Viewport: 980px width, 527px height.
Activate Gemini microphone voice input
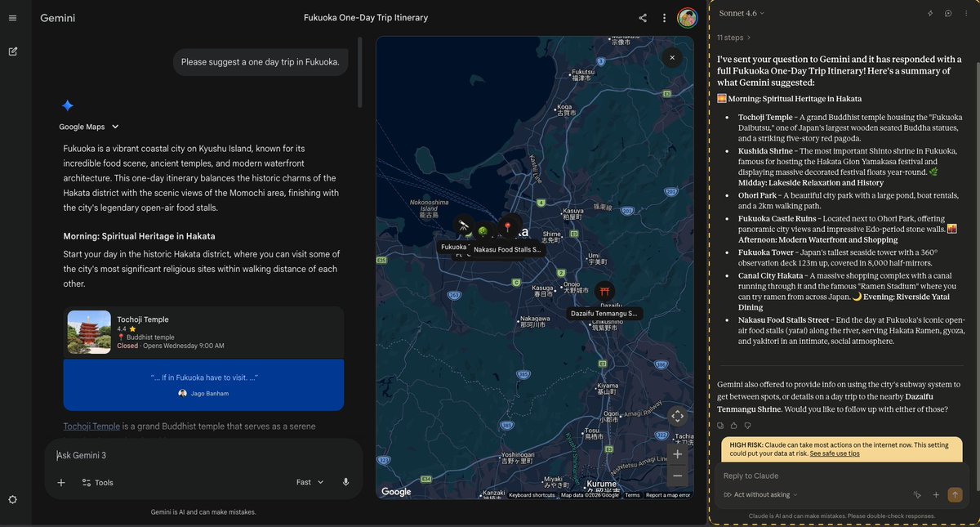coord(345,482)
